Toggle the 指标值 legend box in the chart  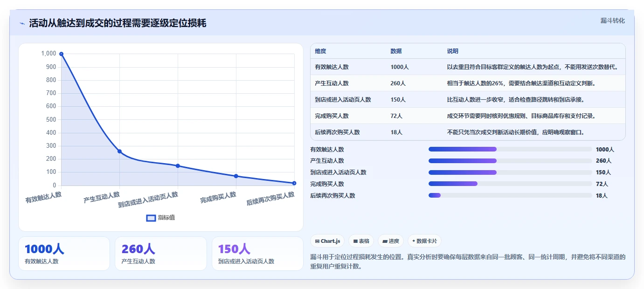[151, 218]
